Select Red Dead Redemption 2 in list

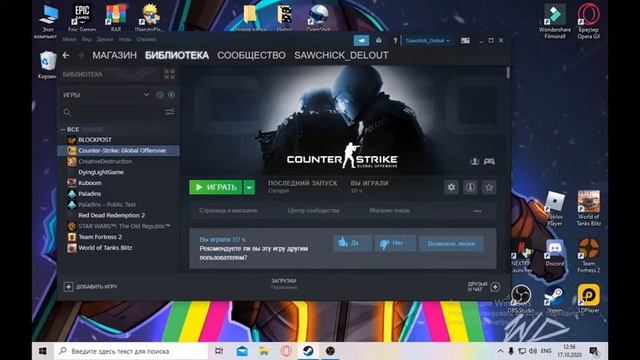(118, 216)
